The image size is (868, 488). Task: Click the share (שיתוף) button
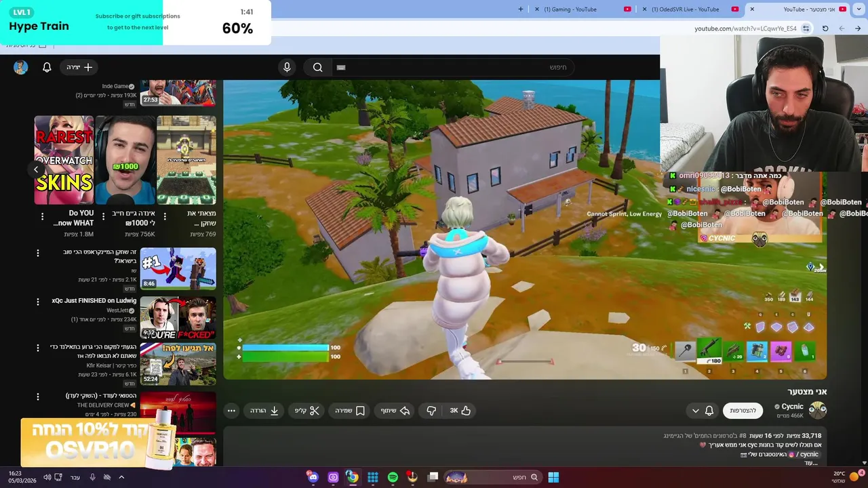coord(395,411)
